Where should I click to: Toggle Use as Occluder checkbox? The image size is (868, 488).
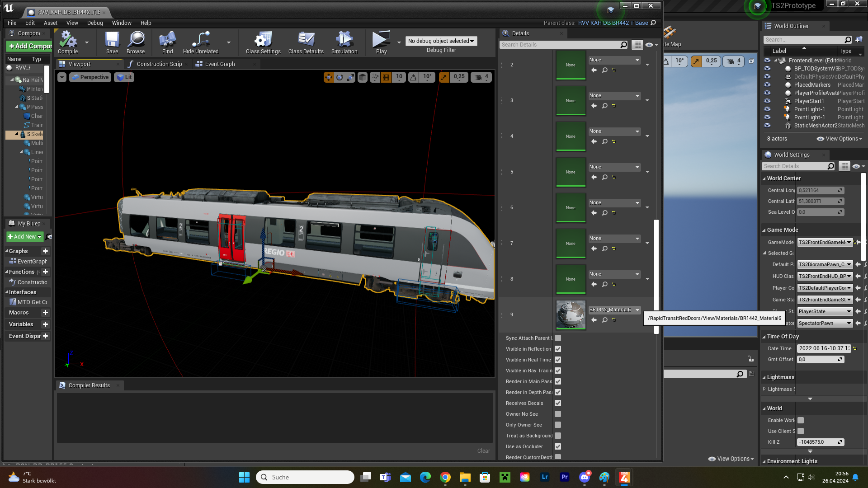click(x=558, y=446)
